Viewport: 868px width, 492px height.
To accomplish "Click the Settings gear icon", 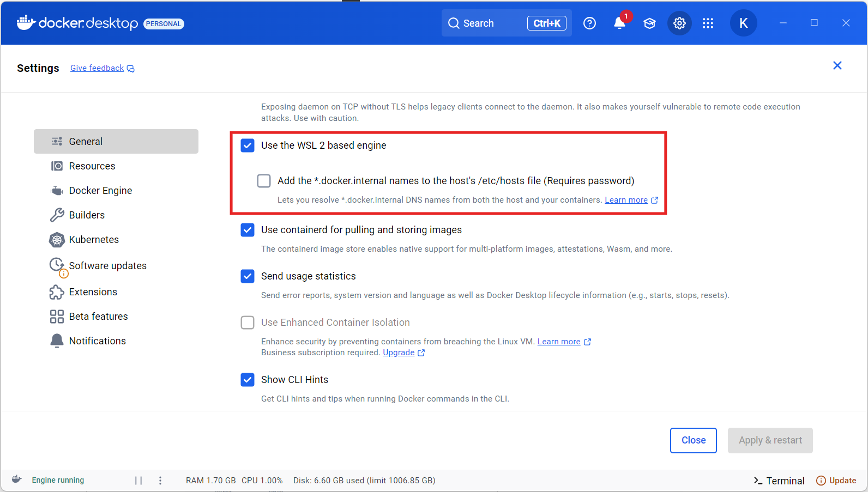I will [679, 23].
